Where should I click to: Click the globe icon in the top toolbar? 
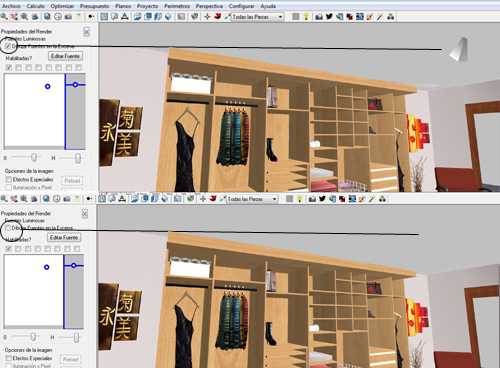[x=47, y=16]
